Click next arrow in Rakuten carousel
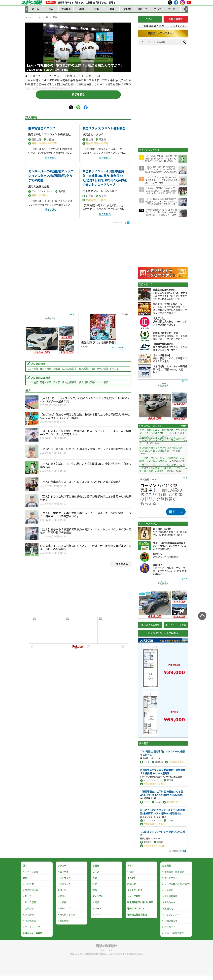The image size is (213, 980). pos(123,647)
